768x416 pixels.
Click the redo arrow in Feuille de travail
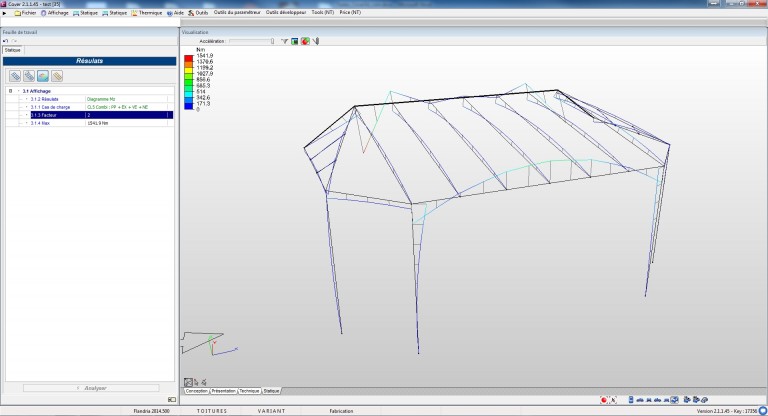pos(14,41)
